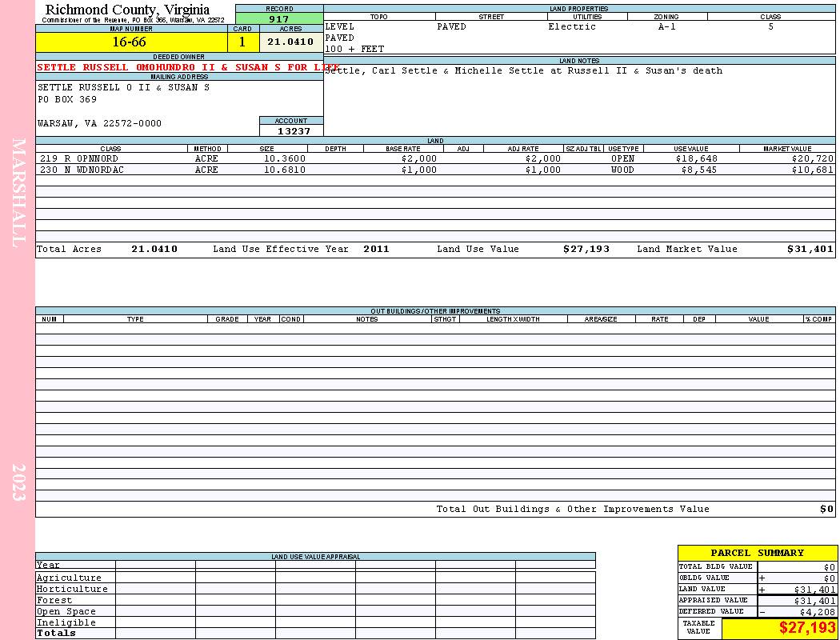Click the appraised value $31,401

(x=815, y=601)
